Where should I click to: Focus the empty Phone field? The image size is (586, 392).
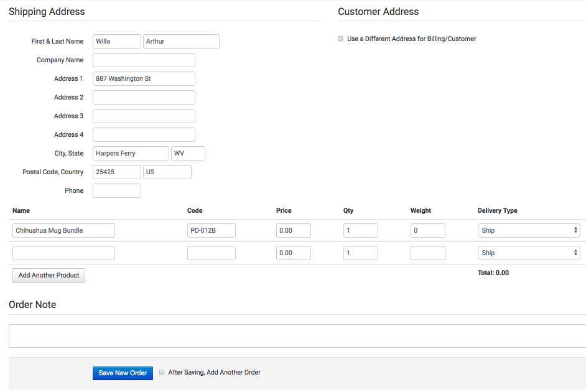[x=116, y=191]
